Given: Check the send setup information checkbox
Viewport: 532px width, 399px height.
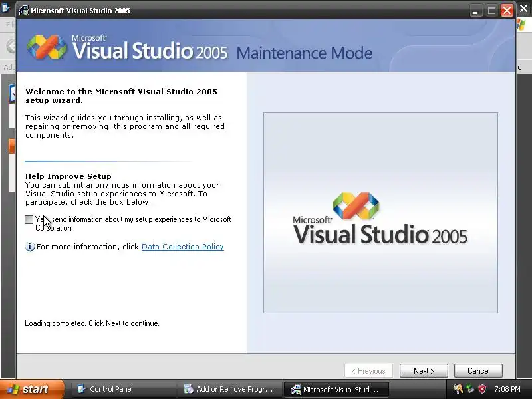Looking at the screenshot, I should coord(29,220).
